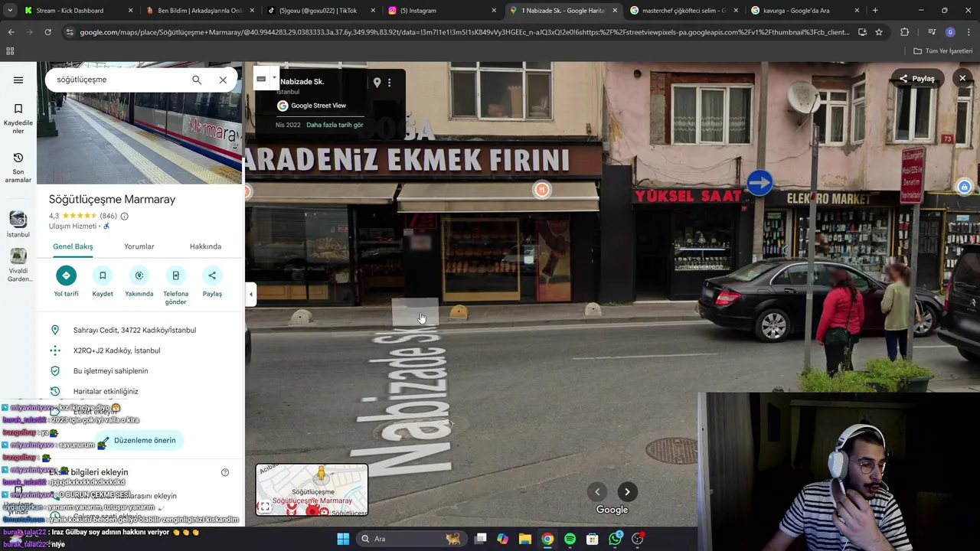Image resolution: width=980 pixels, height=551 pixels.
Task: Collapse the side panel arrow
Action: point(250,294)
